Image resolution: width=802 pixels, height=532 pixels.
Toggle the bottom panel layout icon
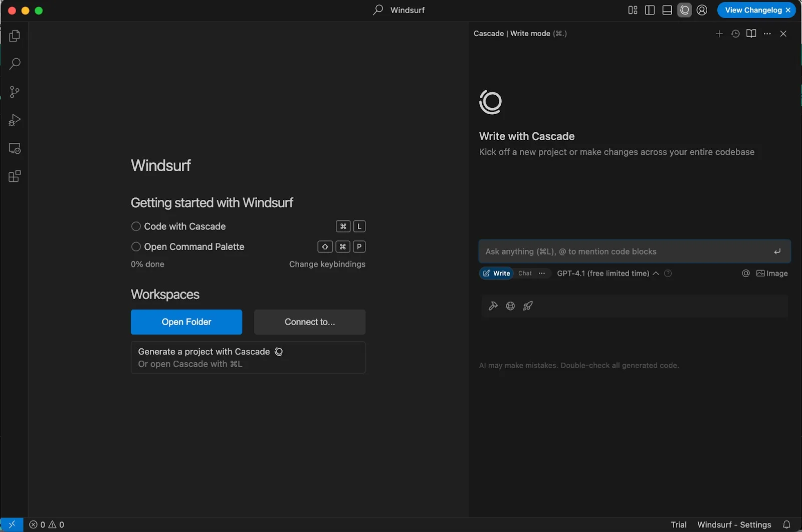[x=667, y=10]
